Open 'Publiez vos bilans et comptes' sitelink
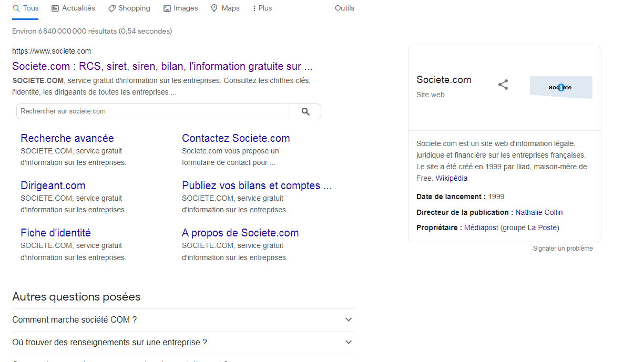Screen dimensions: 644x362 click(x=257, y=185)
